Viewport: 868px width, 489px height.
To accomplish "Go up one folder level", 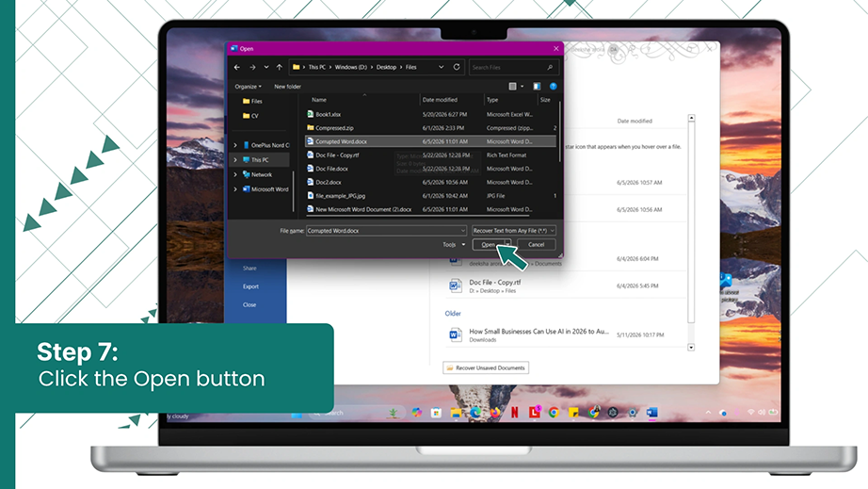I will (x=279, y=67).
